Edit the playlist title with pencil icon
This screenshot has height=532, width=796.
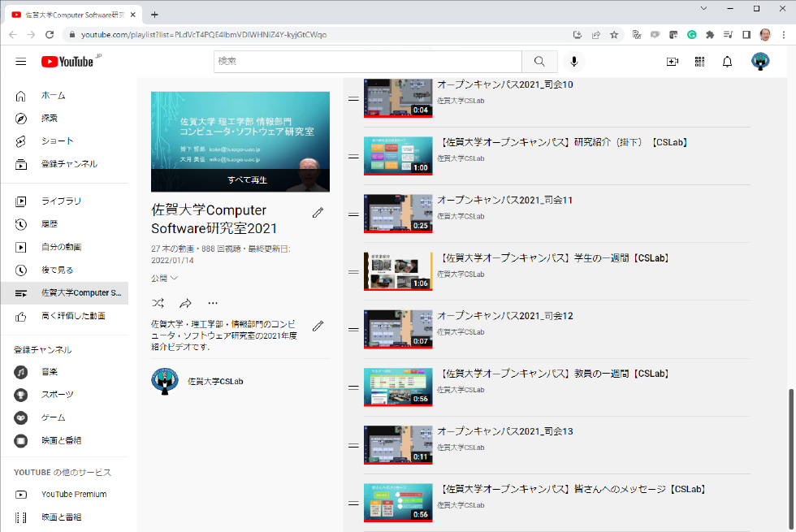click(x=318, y=213)
